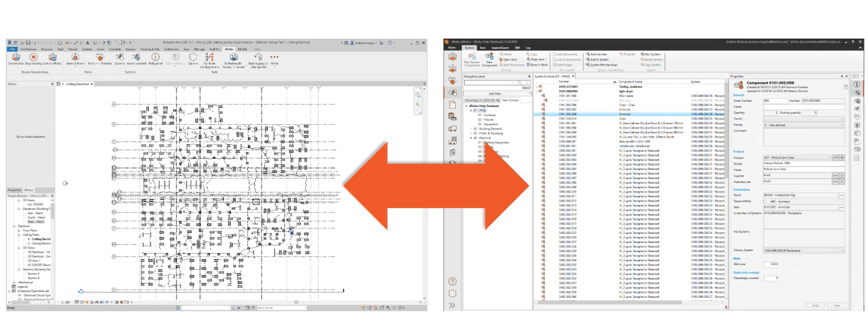Open the Product dropdown 657 - Pollock Arm Chair
The height and width of the screenshot is (329, 868).
coord(797,158)
